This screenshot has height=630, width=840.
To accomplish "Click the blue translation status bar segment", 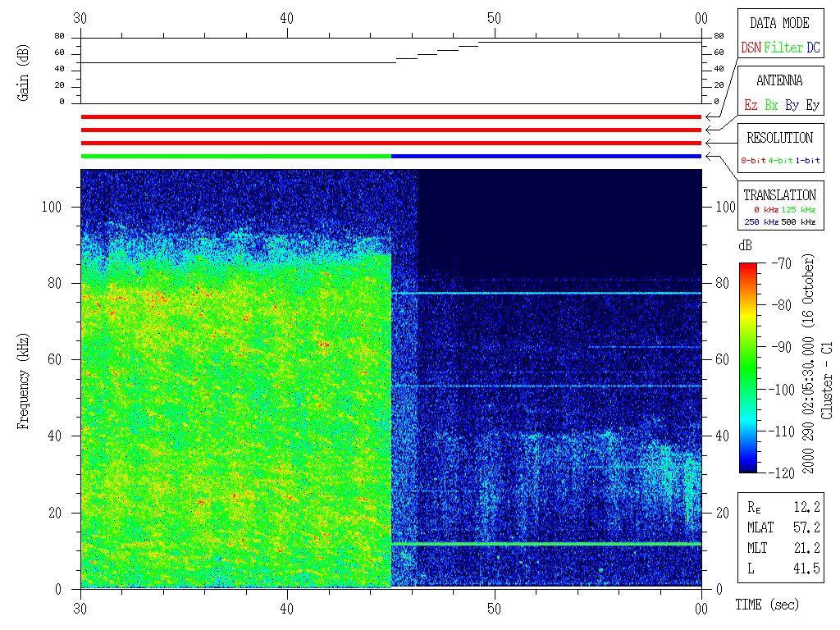I will coord(546,156).
